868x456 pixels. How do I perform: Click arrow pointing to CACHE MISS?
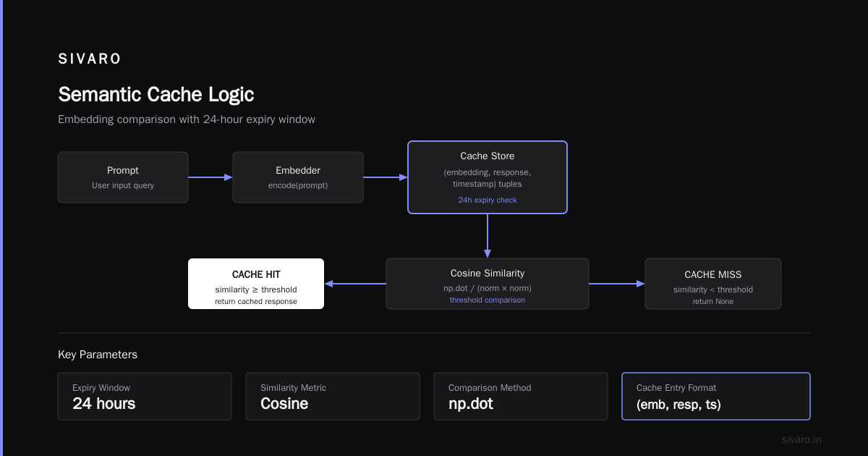[x=617, y=284]
